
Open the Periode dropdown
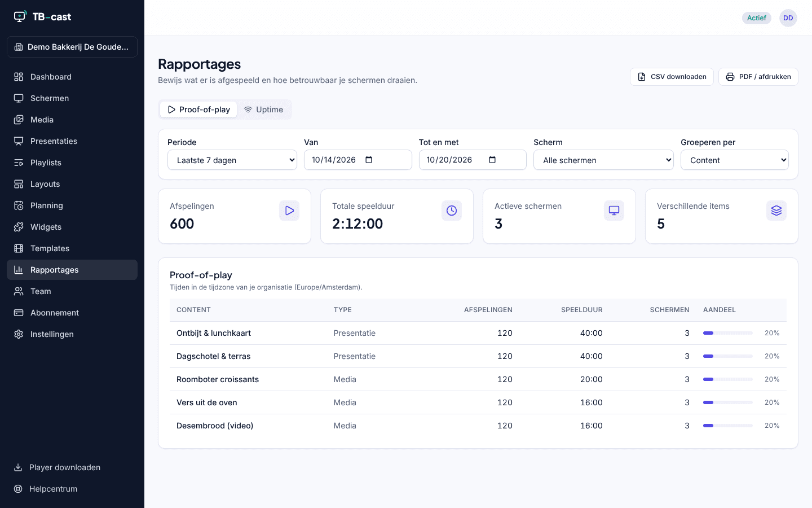tap(232, 160)
